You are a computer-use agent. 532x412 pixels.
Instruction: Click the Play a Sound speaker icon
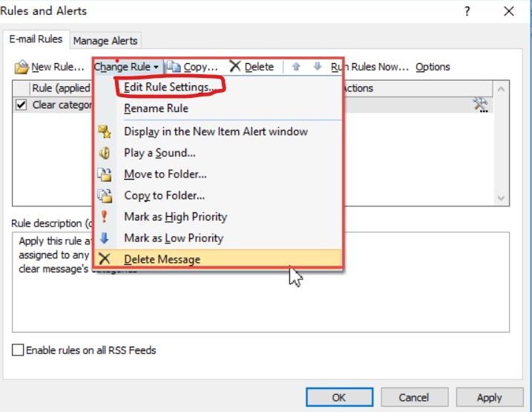pyautogui.click(x=105, y=153)
